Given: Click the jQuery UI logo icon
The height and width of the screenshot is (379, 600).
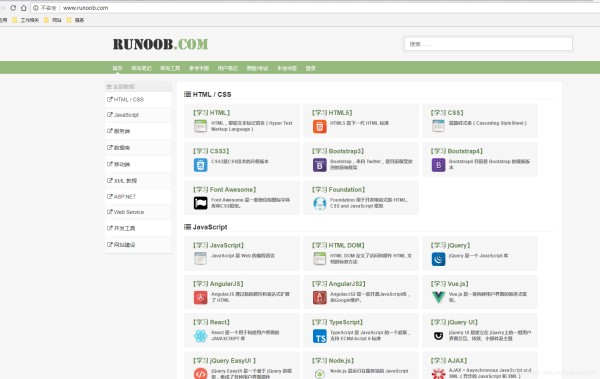Looking at the screenshot, I should 438,336.
